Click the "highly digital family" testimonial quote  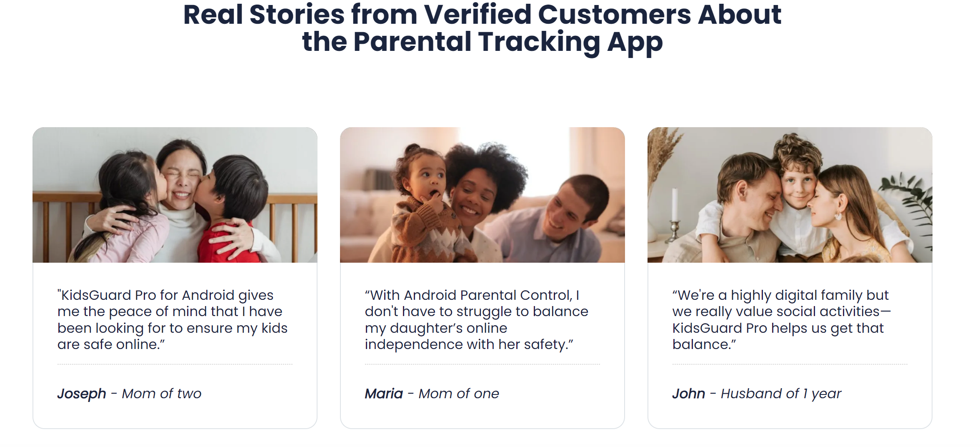781,320
